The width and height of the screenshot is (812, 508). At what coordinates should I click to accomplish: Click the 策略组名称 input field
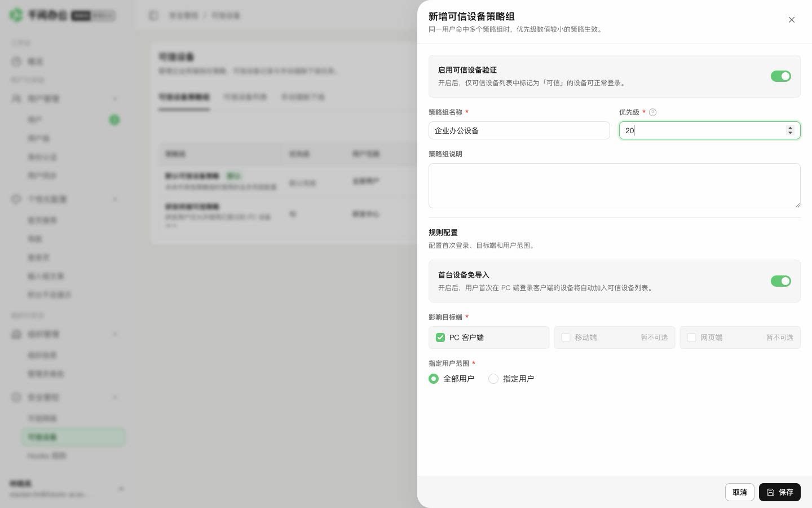[519, 130]
